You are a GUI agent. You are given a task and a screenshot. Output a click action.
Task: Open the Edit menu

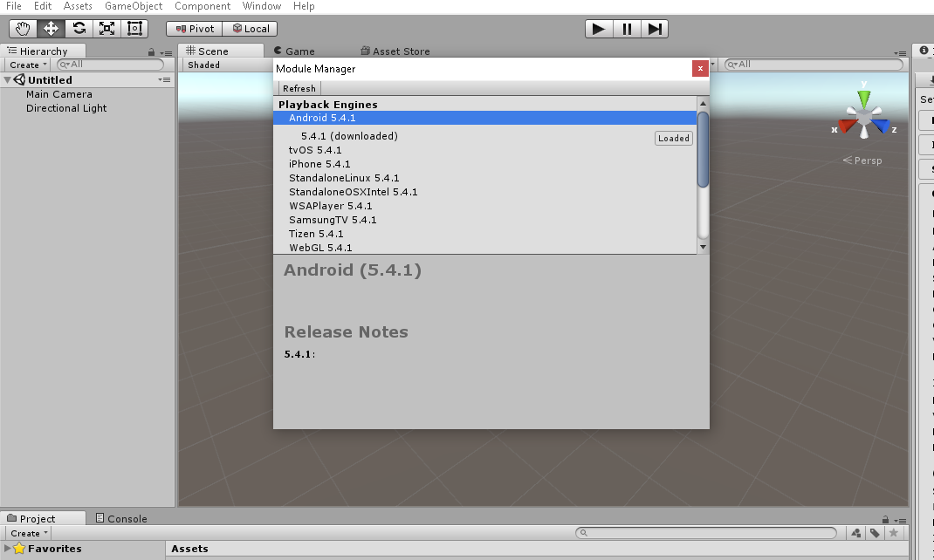coord(42,6)
